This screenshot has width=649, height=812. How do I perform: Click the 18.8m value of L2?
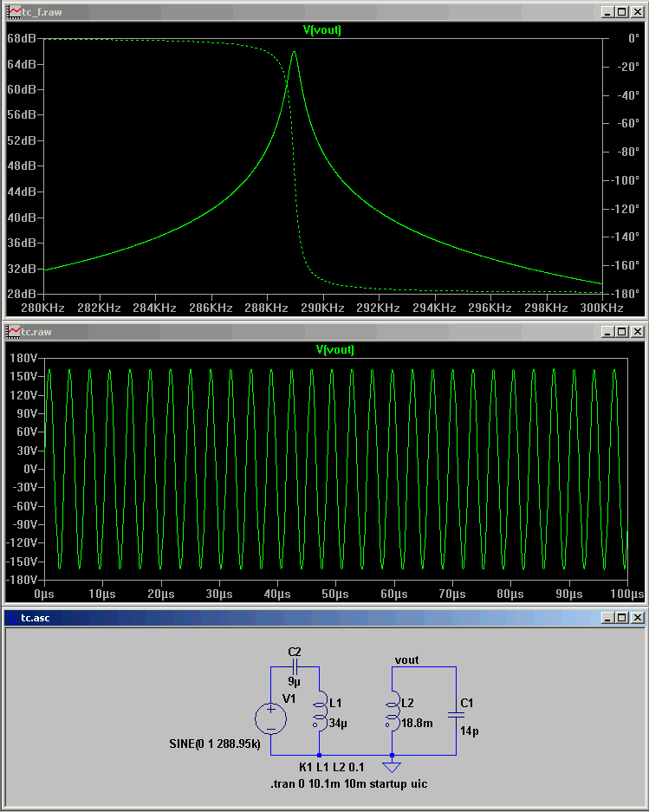click(417, 724)
